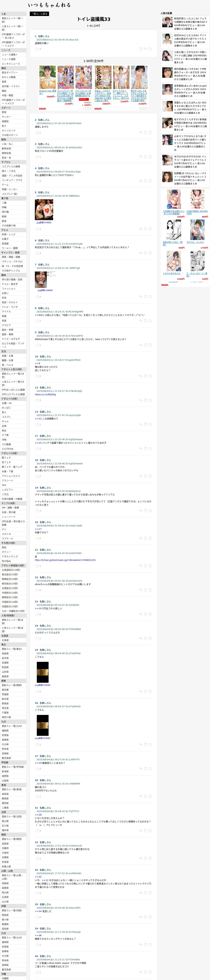Advance left ad carousel with next arrow

pos(90,108)
